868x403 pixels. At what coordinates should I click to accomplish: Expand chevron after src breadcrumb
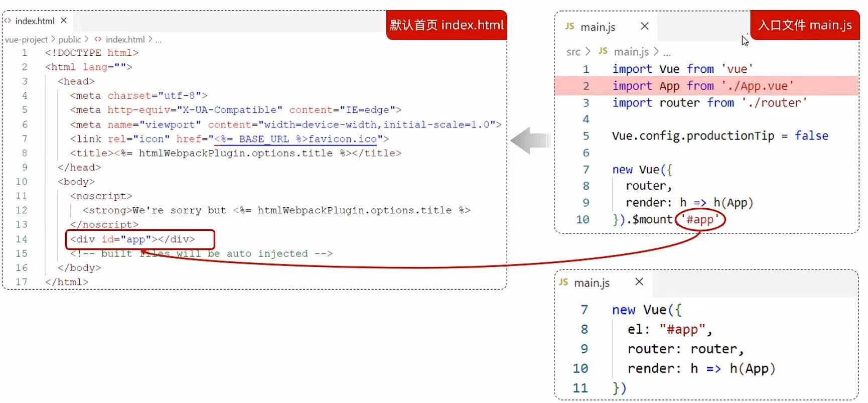[x=588, y=52]
